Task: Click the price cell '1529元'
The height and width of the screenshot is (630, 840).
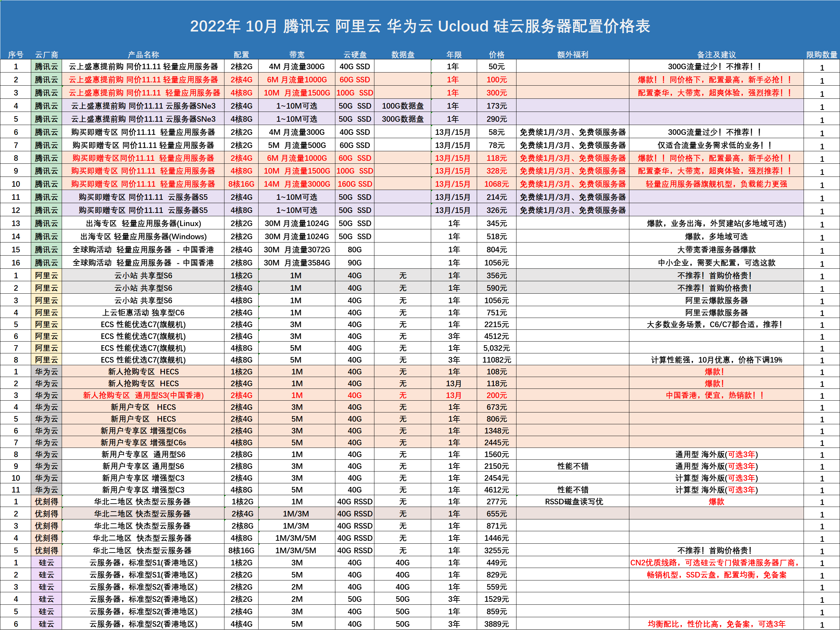Action: coord(496,599)
